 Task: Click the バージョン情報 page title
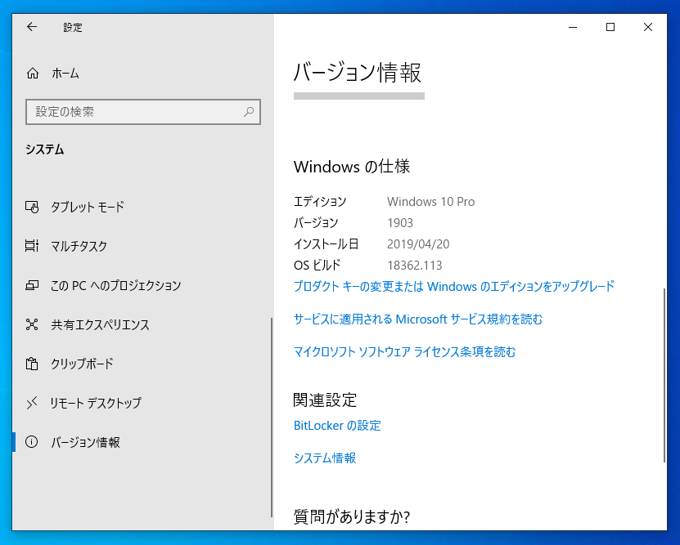[x=357, y=72]
